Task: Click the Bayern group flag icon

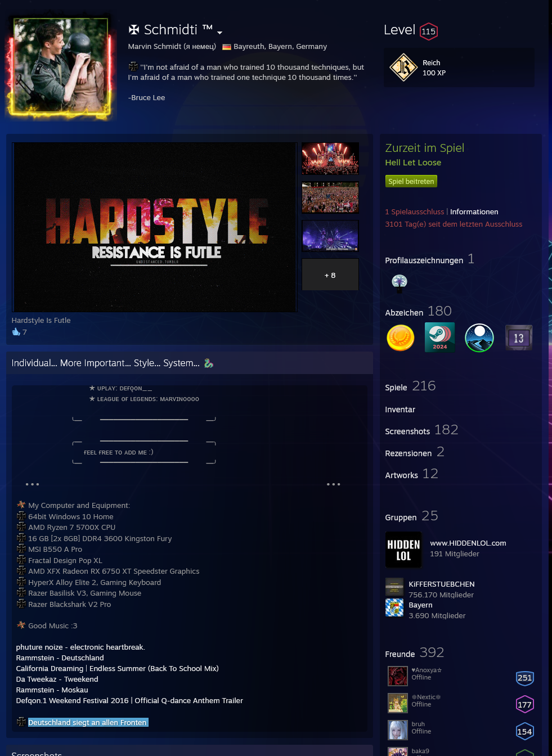Action: coord(394,607)
